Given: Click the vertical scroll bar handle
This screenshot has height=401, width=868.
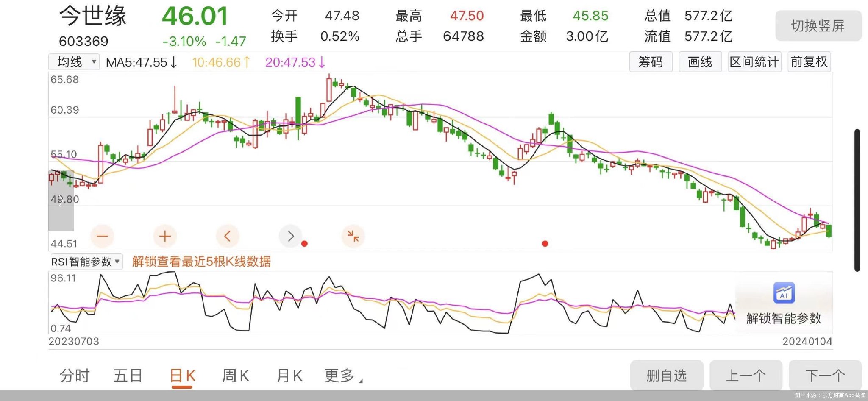Looking at the screenshot, I should click(x=857, y=200).
